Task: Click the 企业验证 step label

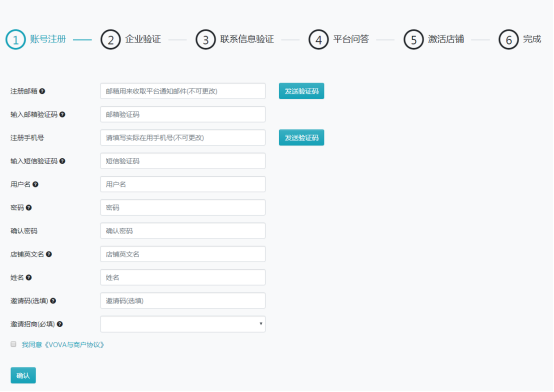Action: [143, 39]
